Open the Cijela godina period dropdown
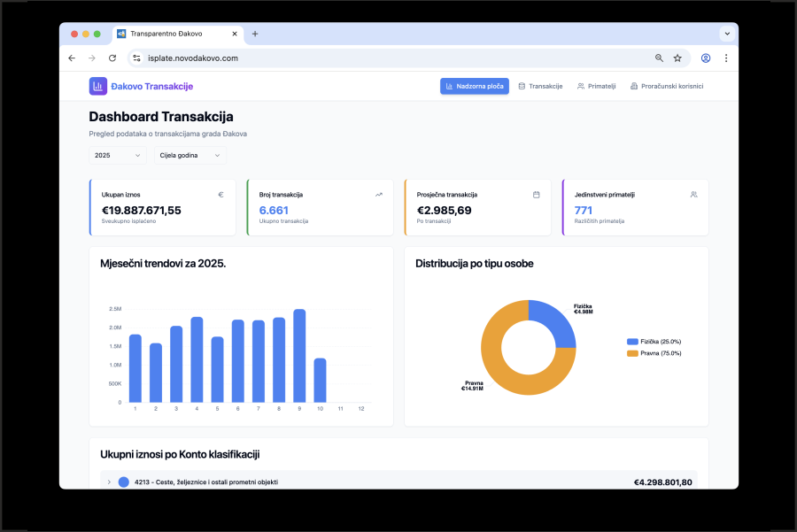 tap(189, 156)
